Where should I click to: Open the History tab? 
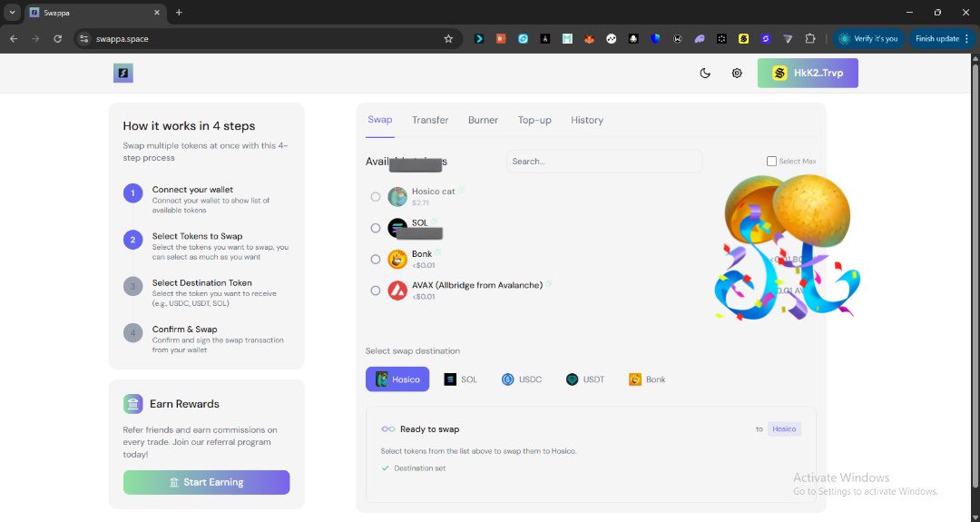coord(587,120)
